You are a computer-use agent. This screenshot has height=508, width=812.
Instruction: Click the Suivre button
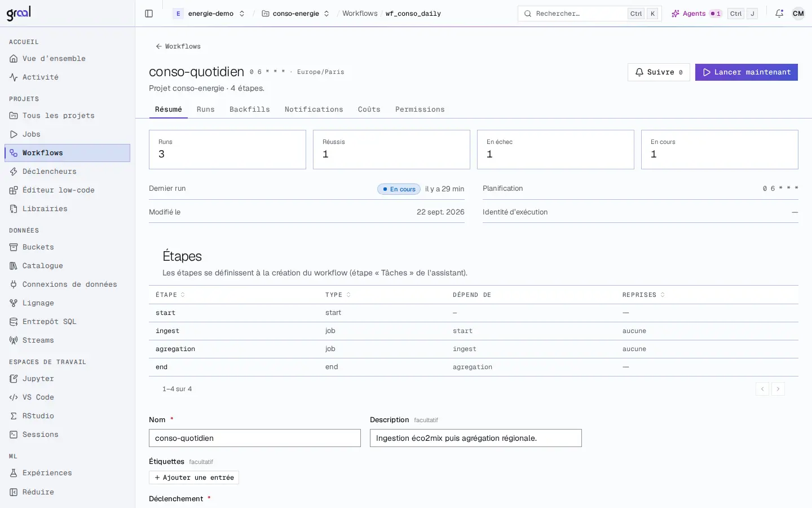(659, 72)
